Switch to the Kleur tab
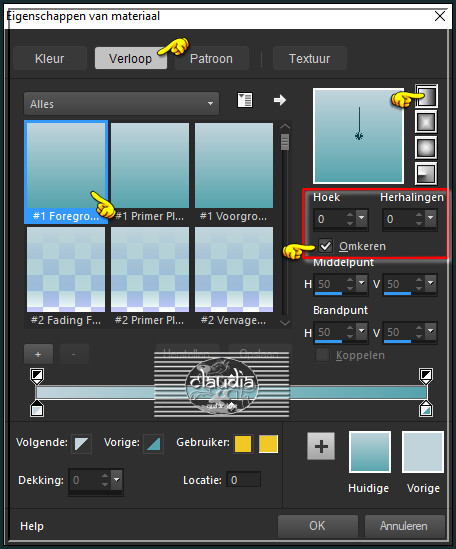 (50, 58)
